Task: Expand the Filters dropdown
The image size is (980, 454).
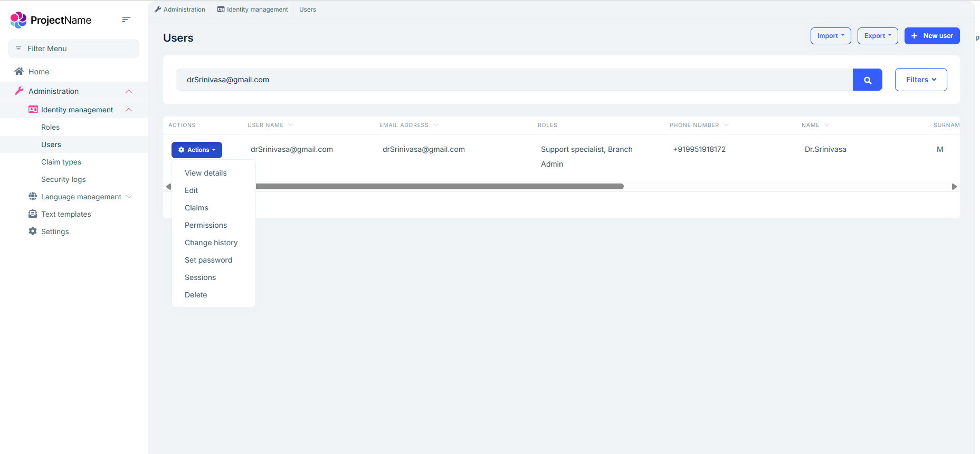Action: (x=920, y=80)
